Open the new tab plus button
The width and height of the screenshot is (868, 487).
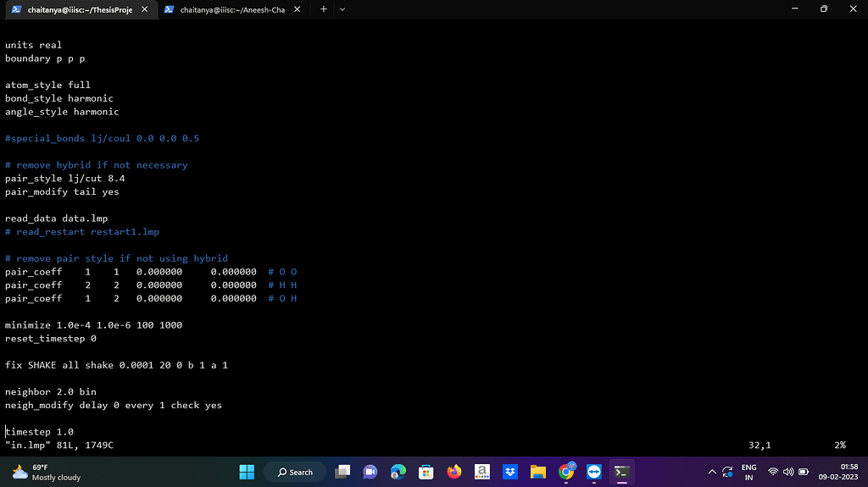323,8
